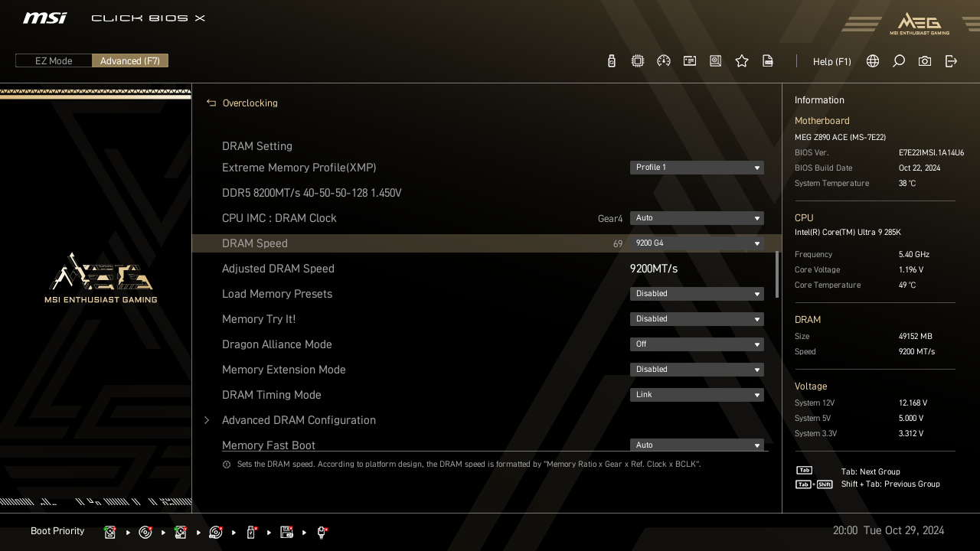The height and width of the screenshot is (551, 980).
Task: Select the DRAM Speed row label
Action: tap(255, 243)
